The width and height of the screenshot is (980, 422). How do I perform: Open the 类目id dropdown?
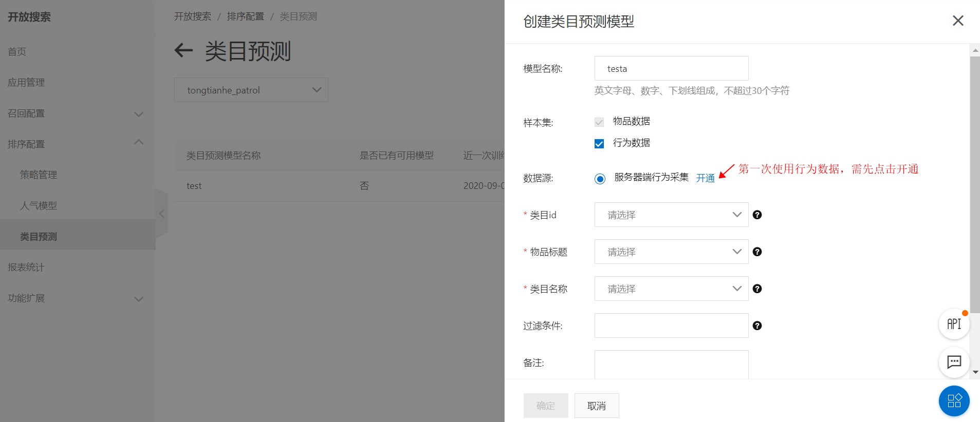671,215
